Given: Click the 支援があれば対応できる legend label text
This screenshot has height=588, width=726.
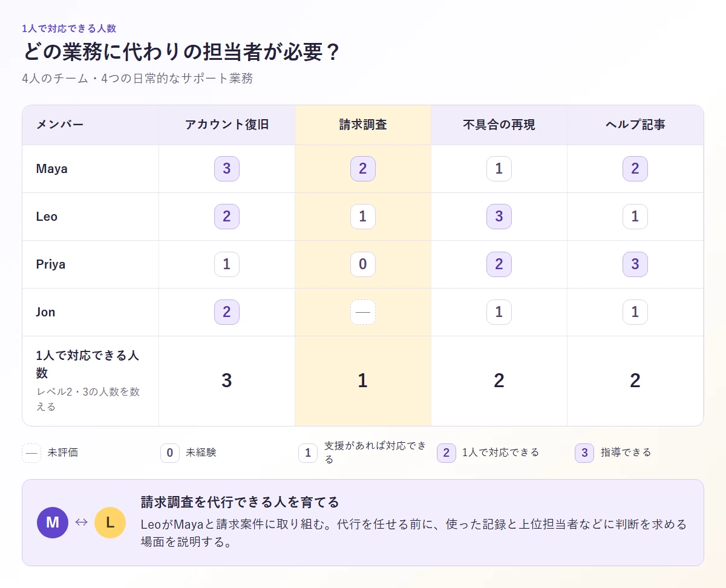Looking at the screenshot, I should click(375, 452).
